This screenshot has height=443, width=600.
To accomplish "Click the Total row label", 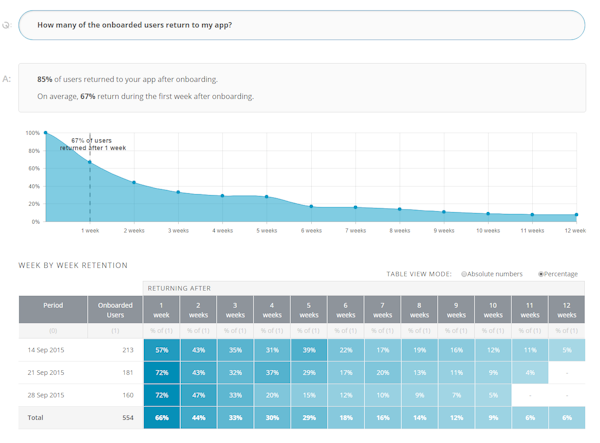I will coord(37,417).
